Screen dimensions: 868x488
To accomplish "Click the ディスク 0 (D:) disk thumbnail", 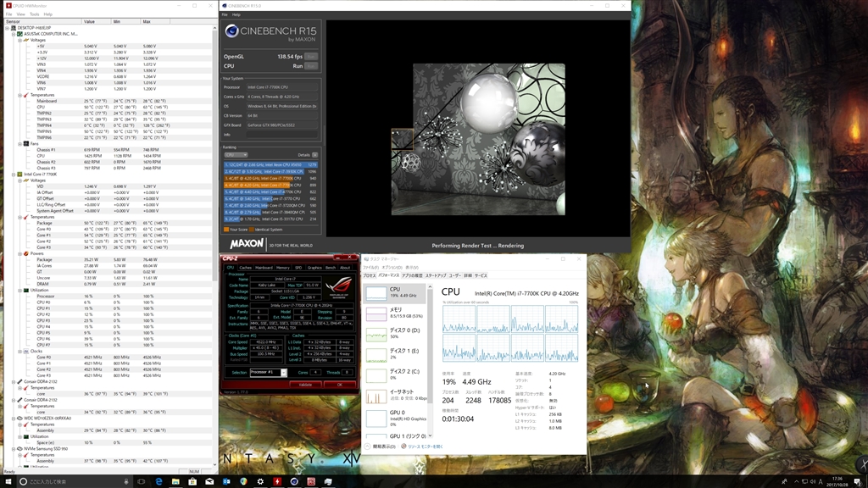I will 376,333.
